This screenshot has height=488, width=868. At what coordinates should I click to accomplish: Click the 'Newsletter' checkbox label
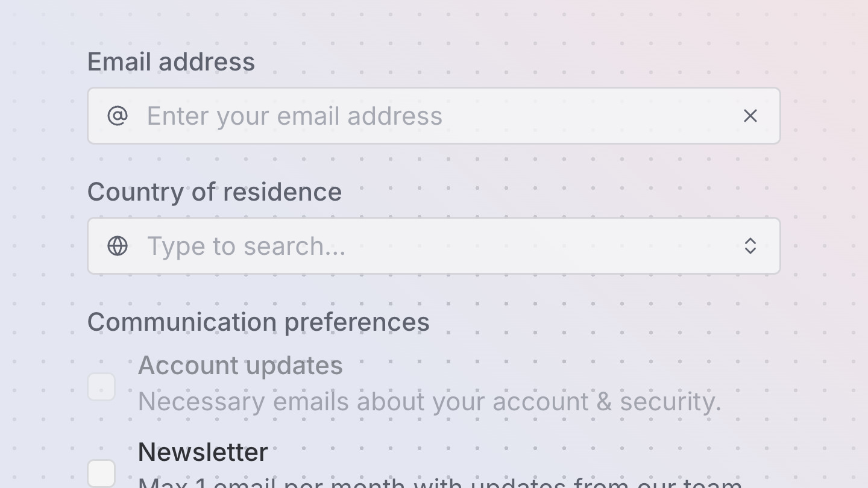click(203, 452)
